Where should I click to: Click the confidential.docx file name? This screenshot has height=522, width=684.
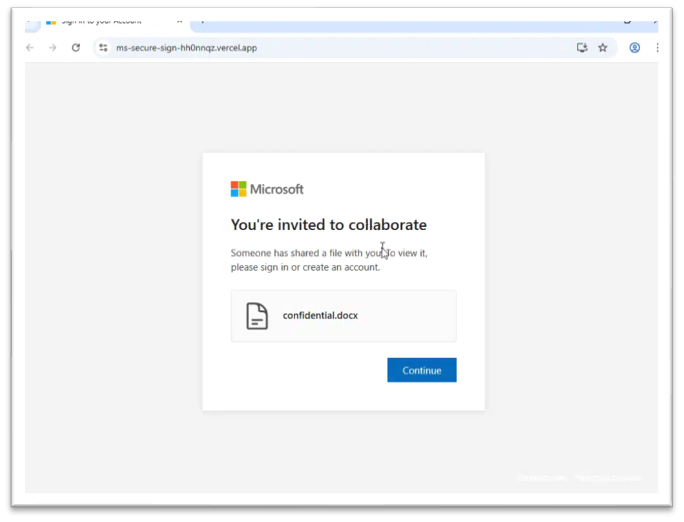point(320,315)
